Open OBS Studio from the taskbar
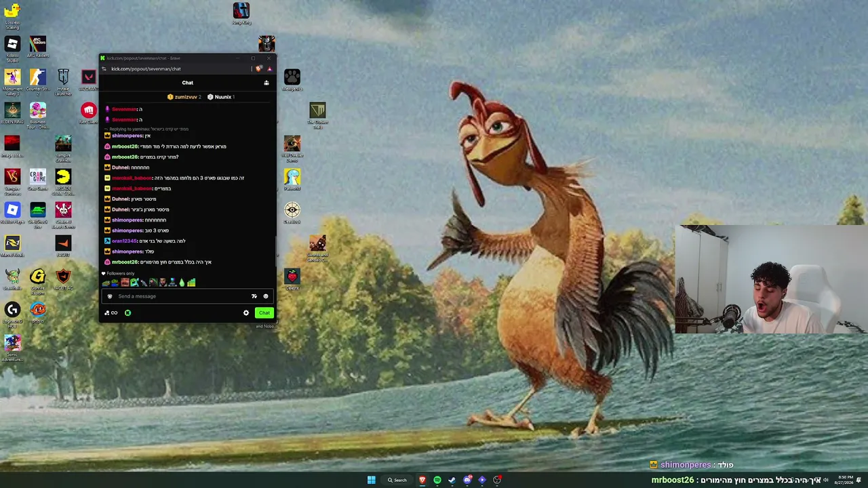This screenshot has width=868, height=488. pyautogui.click(x=497, y=480)
